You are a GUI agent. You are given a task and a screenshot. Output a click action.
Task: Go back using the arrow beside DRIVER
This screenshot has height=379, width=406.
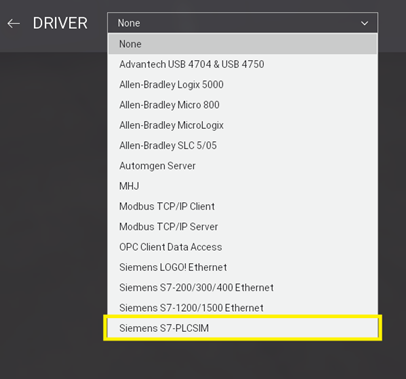pyautogui.click(x=14, y=23)
